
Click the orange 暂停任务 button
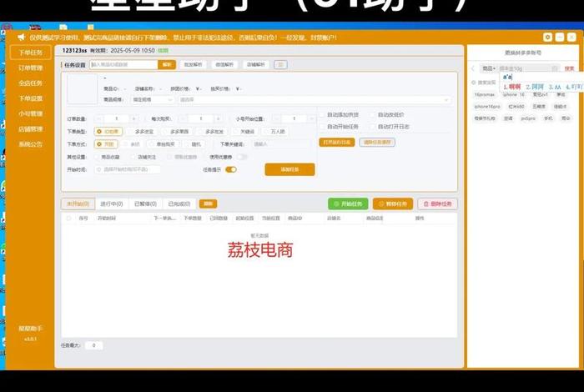point(393,204)
